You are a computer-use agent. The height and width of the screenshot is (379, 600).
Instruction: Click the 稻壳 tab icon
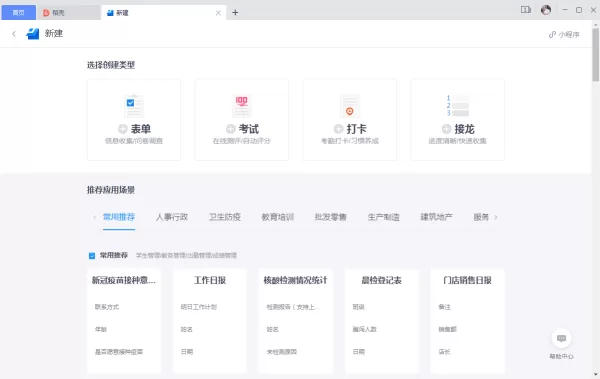[46, 13]
